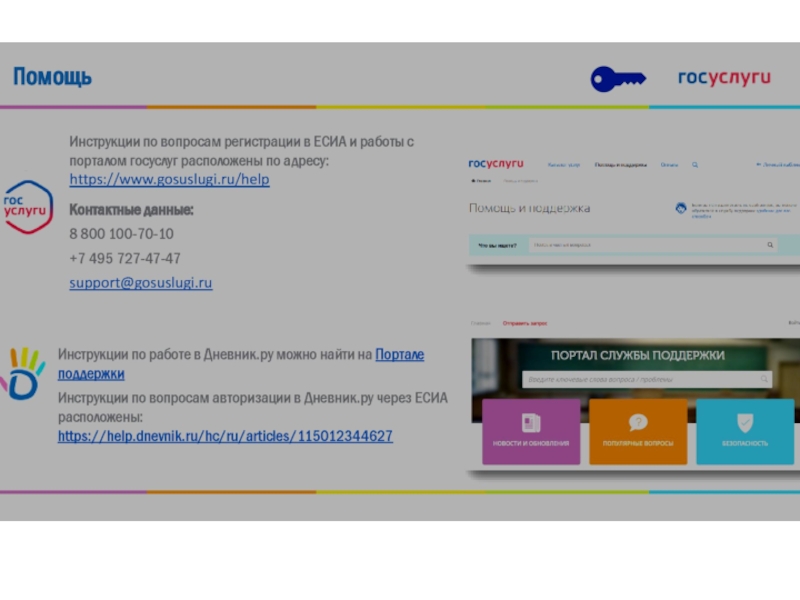This screenshot has height=600, width=800.
Task: Click phone number 8 800 100-70-10
Action: [x=121, y=234]
